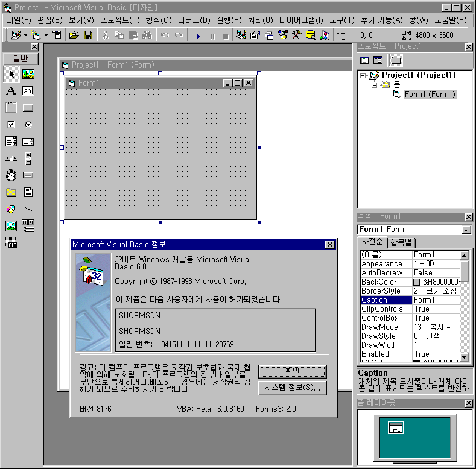Open the 디버그(D) menu
The height and width of the screenshot is (469, 476).
click(194, 20)
